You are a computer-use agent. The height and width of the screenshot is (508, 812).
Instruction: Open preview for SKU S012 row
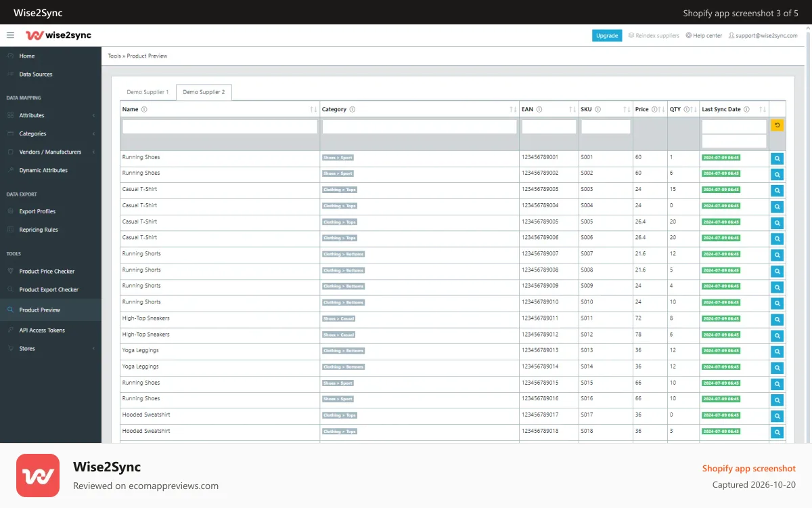point(777,336)
